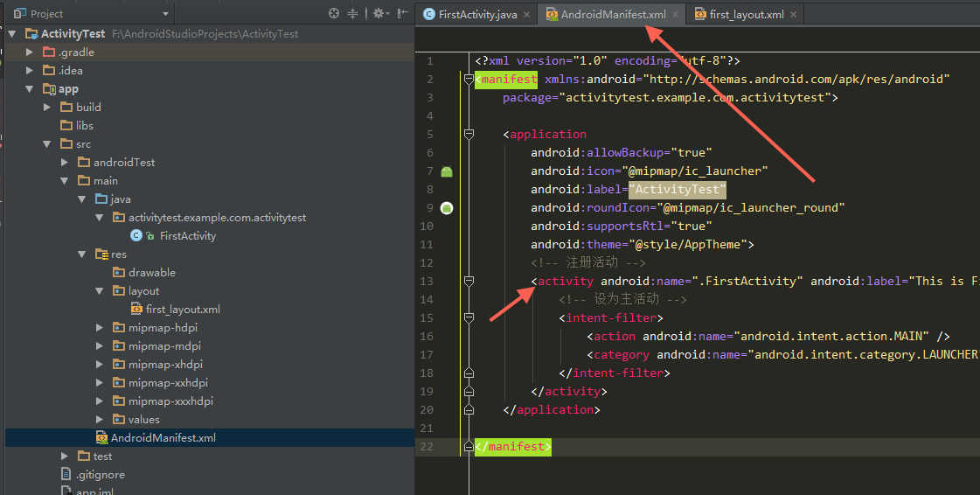Click the "@style/AppTheme" theme value
980x495 pixels.
point(687,244)
